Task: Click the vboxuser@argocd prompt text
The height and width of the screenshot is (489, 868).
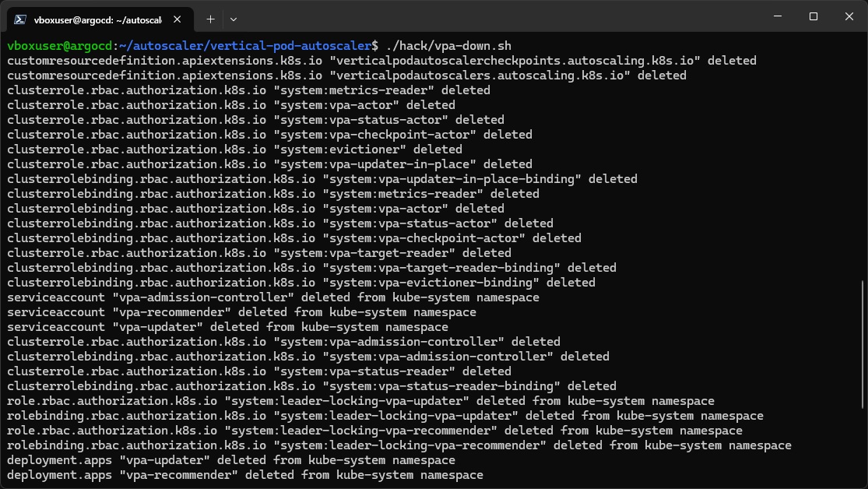Action: tap(60, 46)
